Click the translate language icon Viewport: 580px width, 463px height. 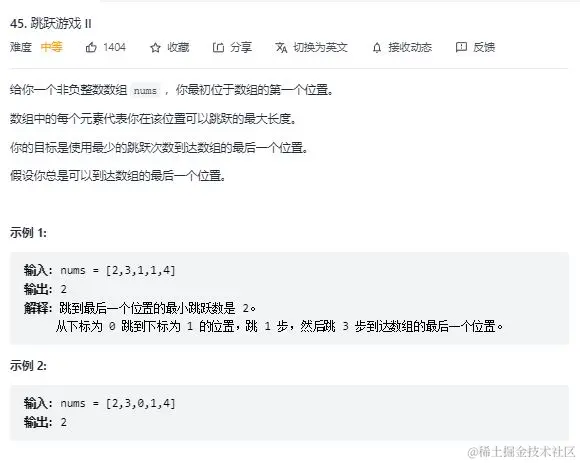coord(281,48)
